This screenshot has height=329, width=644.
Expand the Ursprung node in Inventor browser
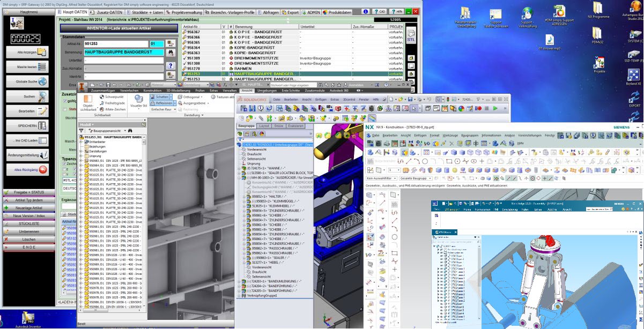80,155
